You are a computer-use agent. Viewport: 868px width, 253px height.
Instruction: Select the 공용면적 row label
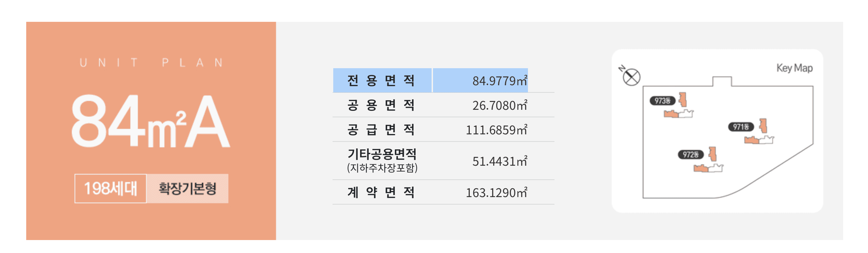pyautogui.click(x=381, y=105)
